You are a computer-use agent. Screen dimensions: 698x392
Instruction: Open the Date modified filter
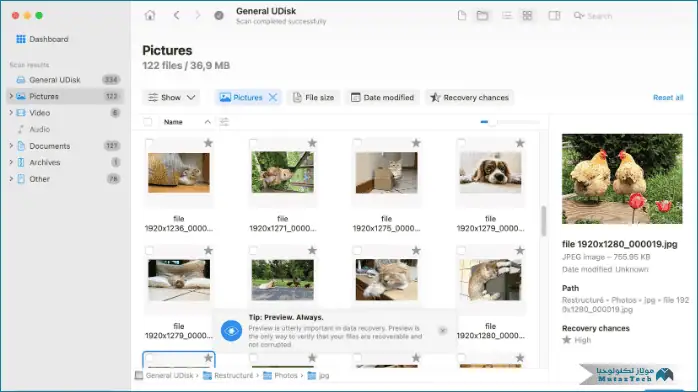(x=382, y=97)
